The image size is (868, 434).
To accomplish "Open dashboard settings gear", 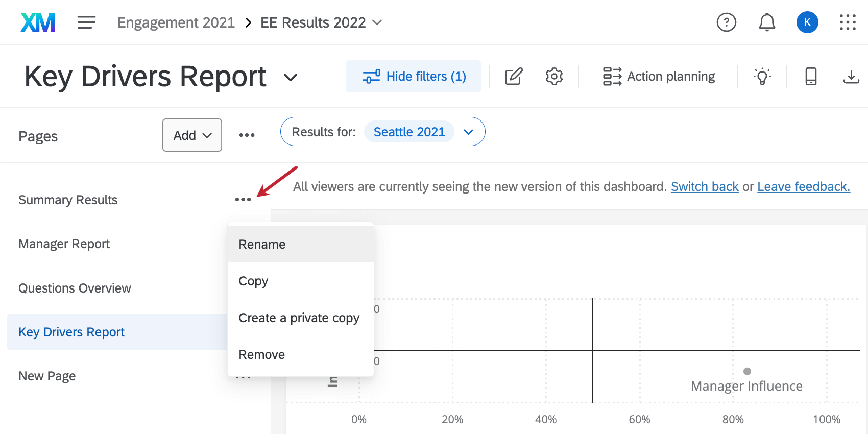I will [x=554, y=77].
